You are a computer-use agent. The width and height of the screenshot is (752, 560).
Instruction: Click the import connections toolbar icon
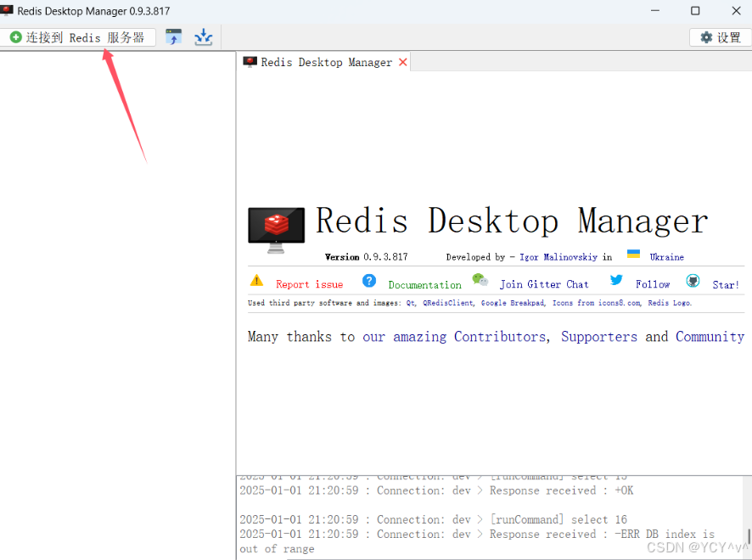pyautogui.click(x=174, y=37)
